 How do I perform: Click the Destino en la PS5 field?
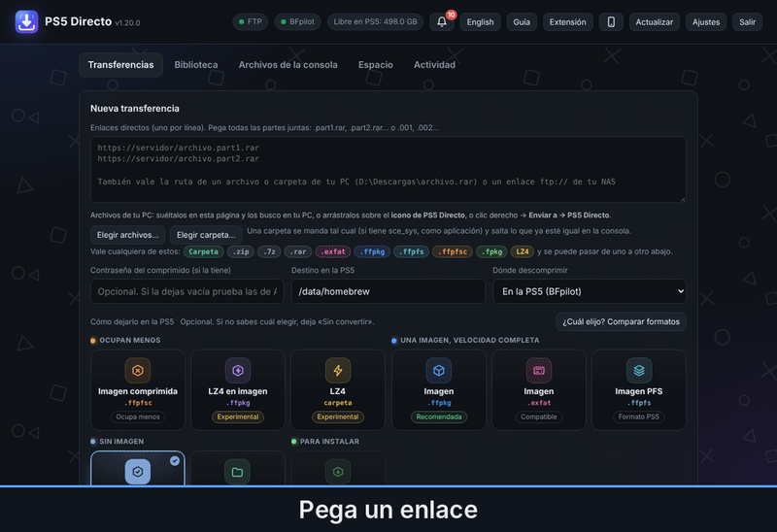coord(388,291)
